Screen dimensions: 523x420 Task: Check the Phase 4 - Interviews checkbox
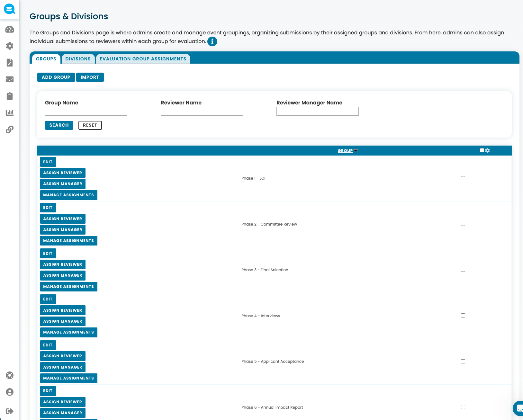click(x=463, y=315)
